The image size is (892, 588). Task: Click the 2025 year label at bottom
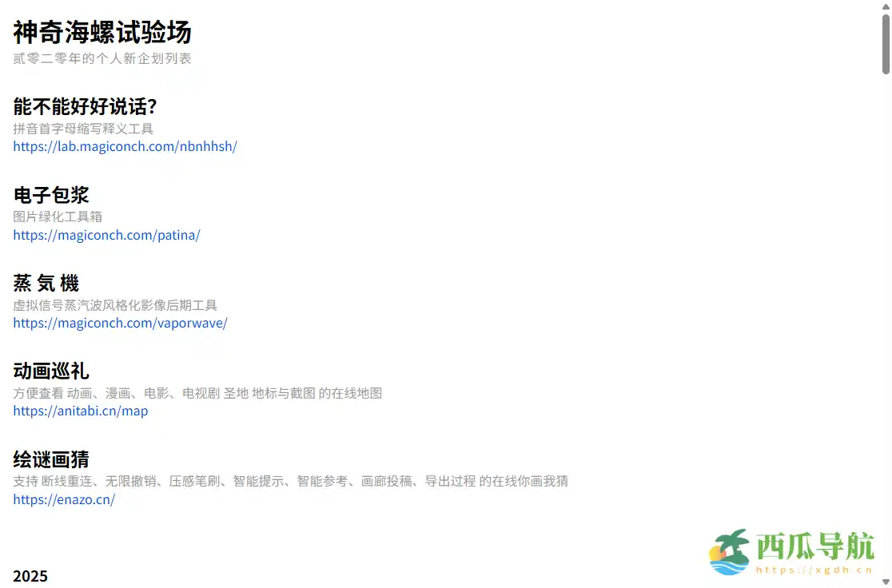point(31,575)
